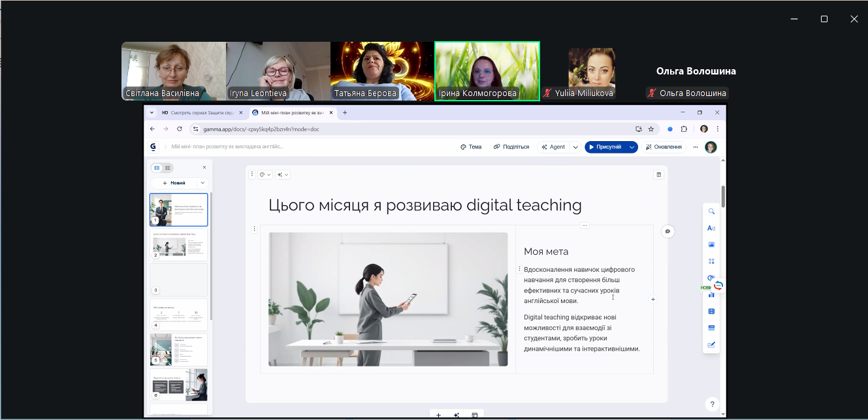Click the Поділіться share button

511,147
